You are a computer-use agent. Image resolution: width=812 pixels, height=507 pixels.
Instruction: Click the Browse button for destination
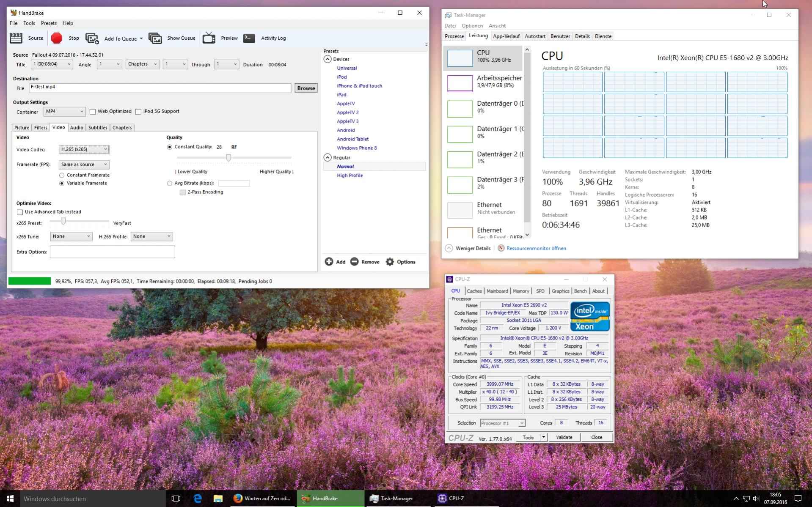pyautogui.click(x=306, y=88)
